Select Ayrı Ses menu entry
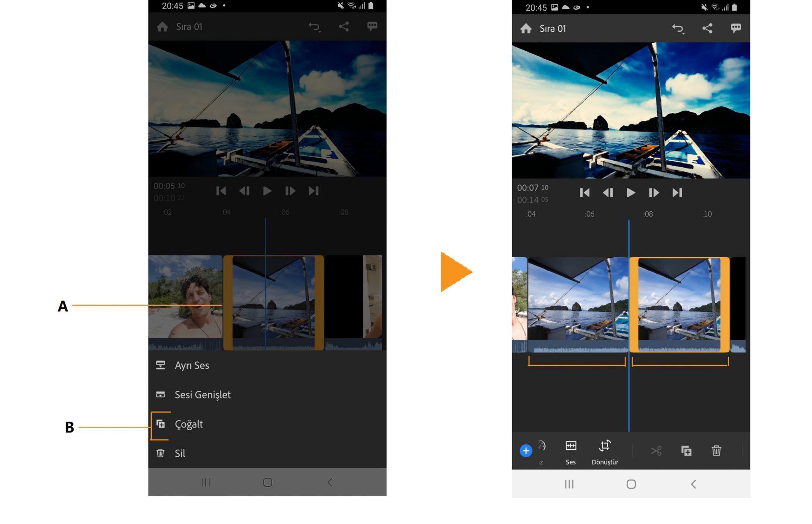Image resolution: width=812 pixels, height=524 pixels. pos(192,365)
